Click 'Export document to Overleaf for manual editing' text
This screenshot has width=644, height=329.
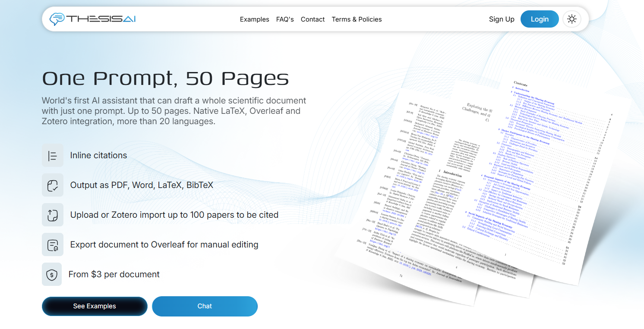tap(164, 245)
